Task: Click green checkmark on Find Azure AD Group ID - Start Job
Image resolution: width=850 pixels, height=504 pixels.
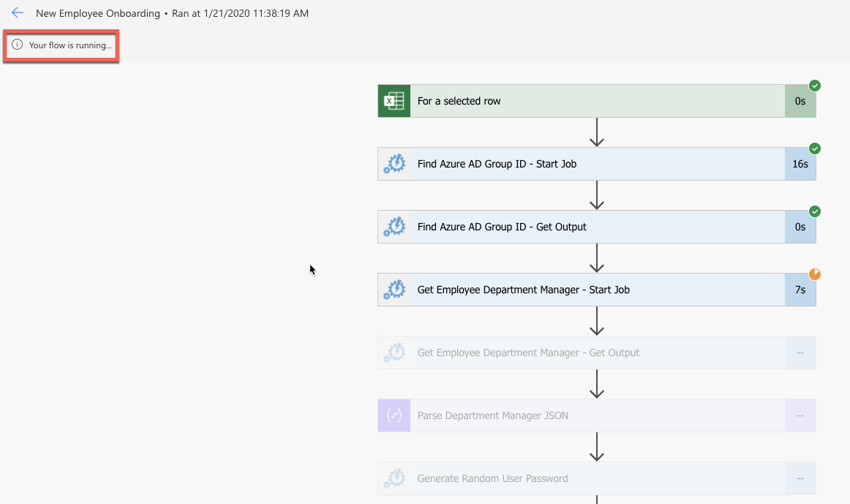Action: (815, 148)
